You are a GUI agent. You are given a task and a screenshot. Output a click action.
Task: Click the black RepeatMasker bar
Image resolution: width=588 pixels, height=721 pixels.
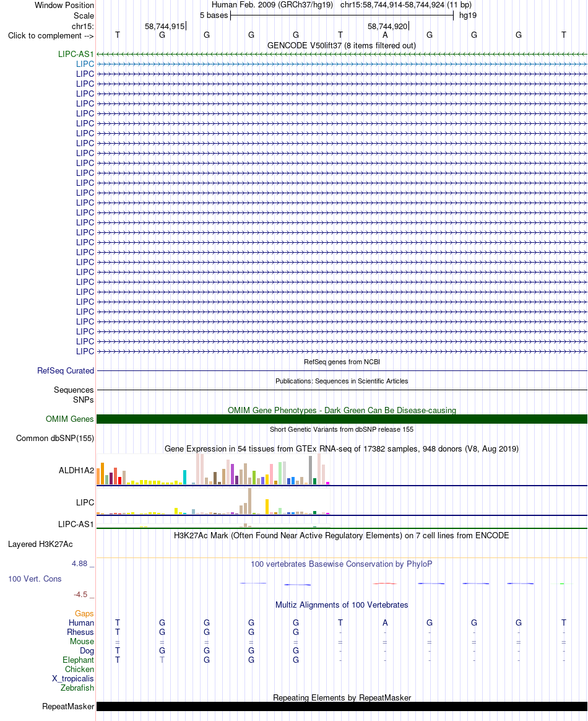(342, 707)
